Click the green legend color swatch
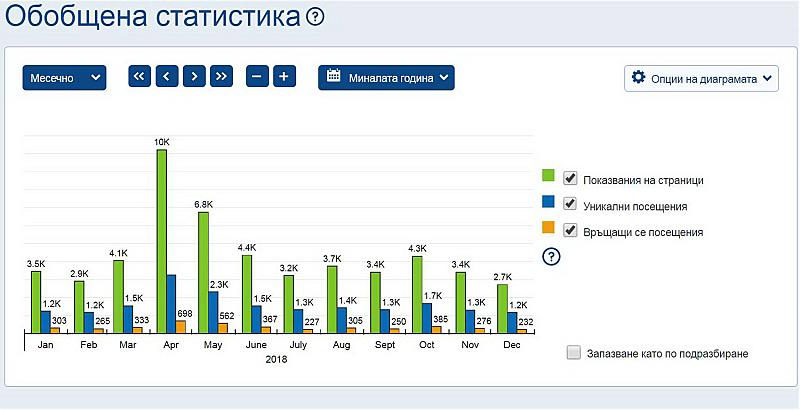The image size is (800, 410). 548,178
